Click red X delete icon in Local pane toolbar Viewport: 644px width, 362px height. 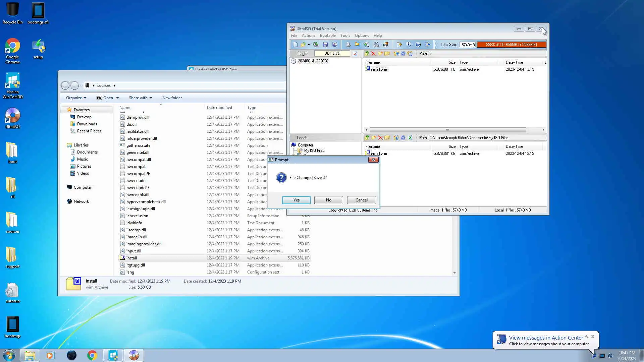coord(380,138)
